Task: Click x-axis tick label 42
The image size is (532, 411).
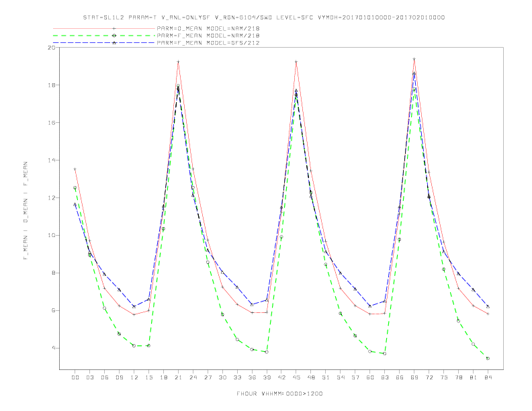Action: click(281, 377)
